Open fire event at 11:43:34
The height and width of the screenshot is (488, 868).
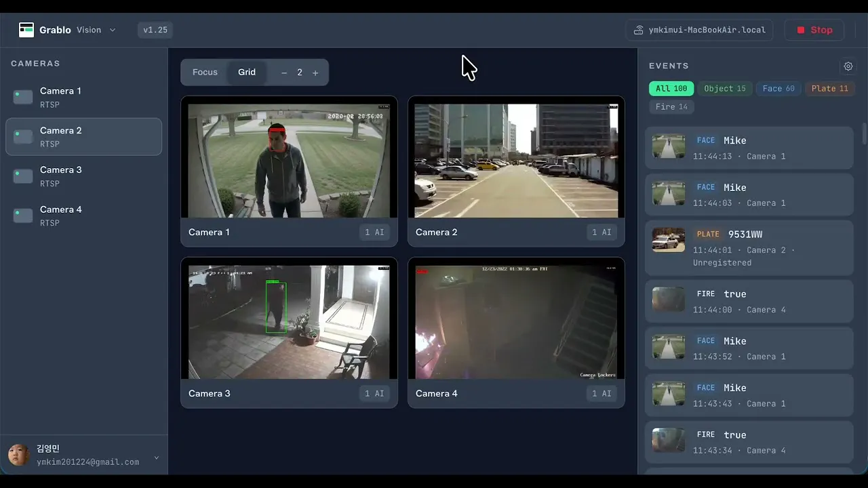click(x=749, y=442)
